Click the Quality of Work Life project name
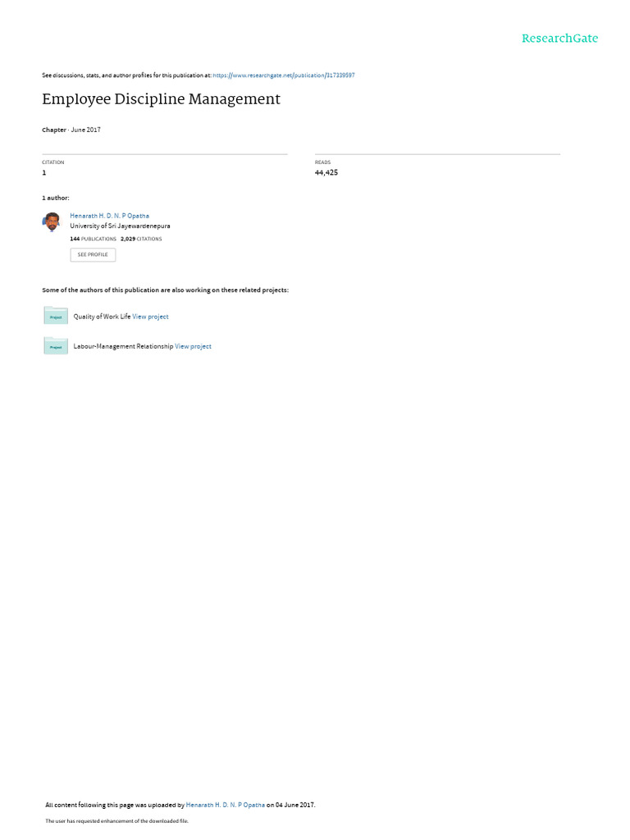630x840 pixels. coord(102,317)
